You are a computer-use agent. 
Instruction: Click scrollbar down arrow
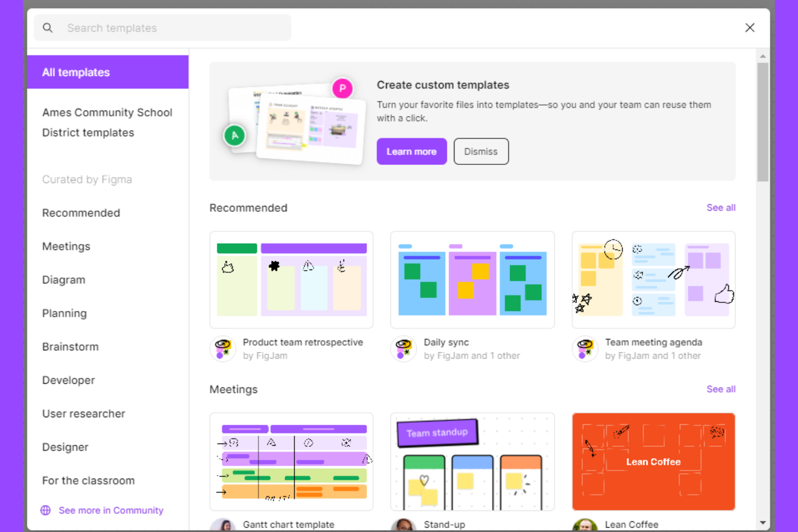(x=762, y=522)
